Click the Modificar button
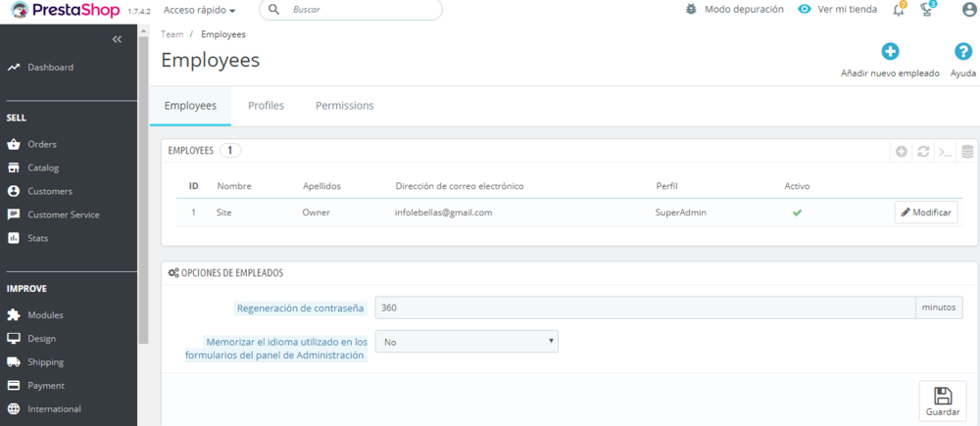Screen dimensions: 980x426 926,213
